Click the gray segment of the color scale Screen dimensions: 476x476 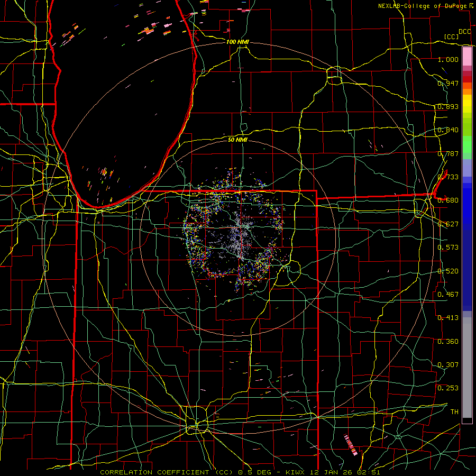click(467, 368)
